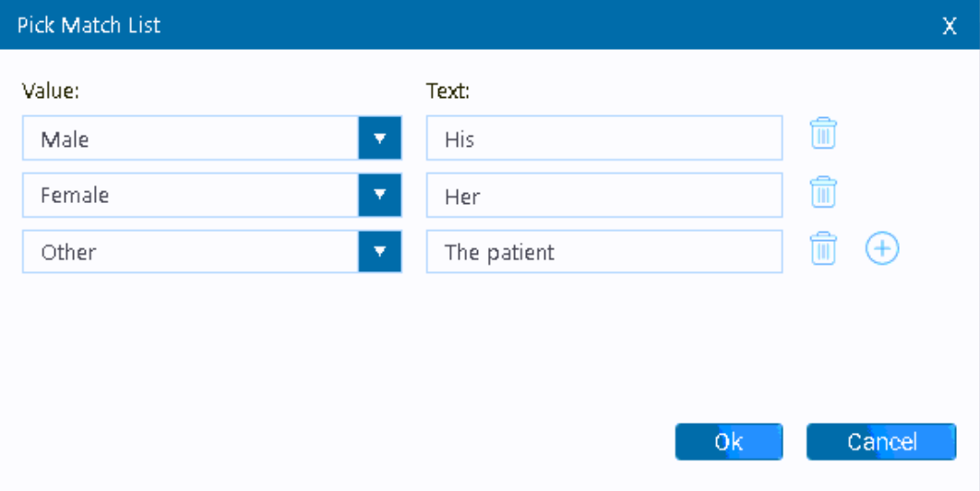Click the Pick Match List title
This screenshot has height=491, width=980.
click(89, 25)
